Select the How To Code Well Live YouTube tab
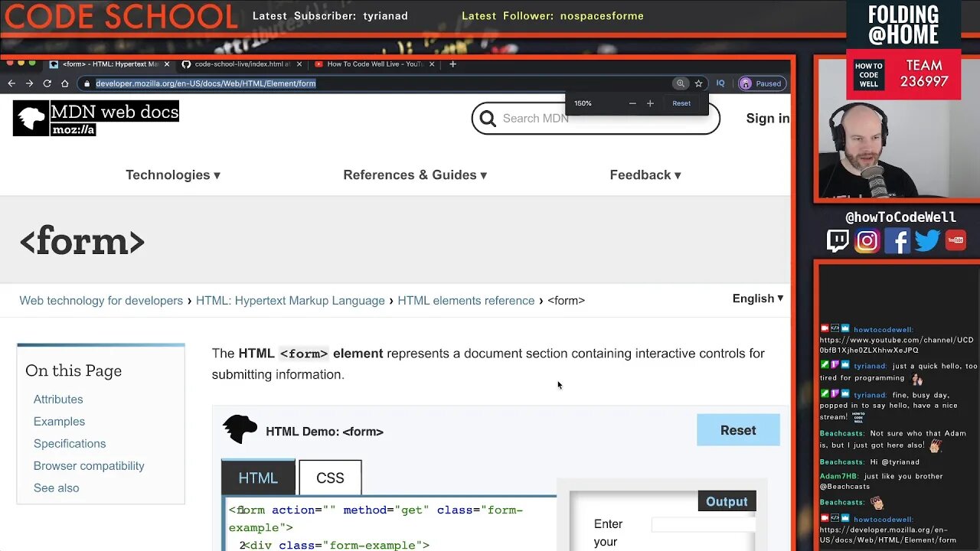The height and width of the screenshot is (551, 980). 374,64
